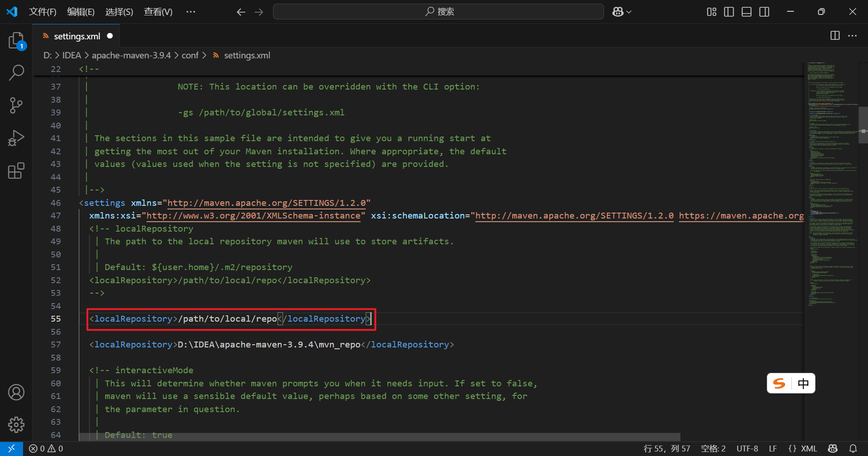Toggle the primary side bar
The height and width of the screenshot is (456, 868).
(729, 12)
